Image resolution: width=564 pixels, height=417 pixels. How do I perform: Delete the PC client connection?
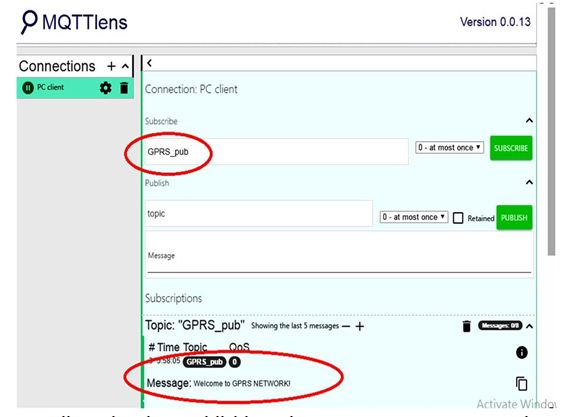point(124,88)
